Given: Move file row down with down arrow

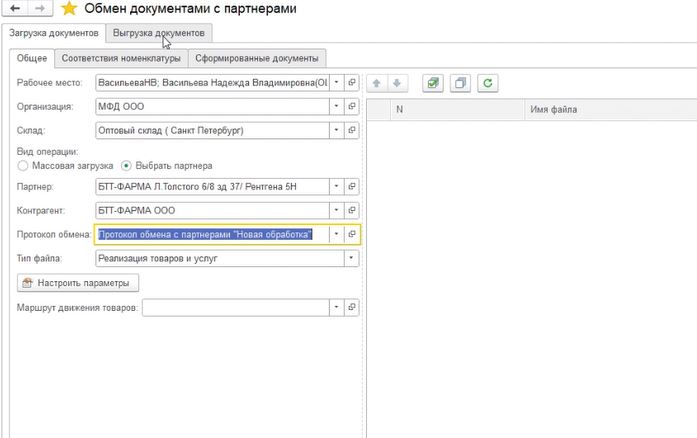Looking at the screenshot, I should click(x=397, y=83).
